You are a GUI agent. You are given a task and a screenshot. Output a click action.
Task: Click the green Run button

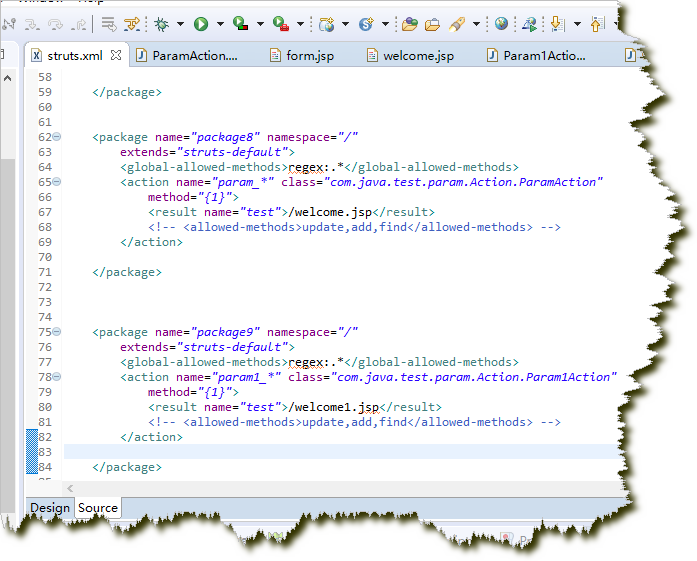(x=201, y=24)
